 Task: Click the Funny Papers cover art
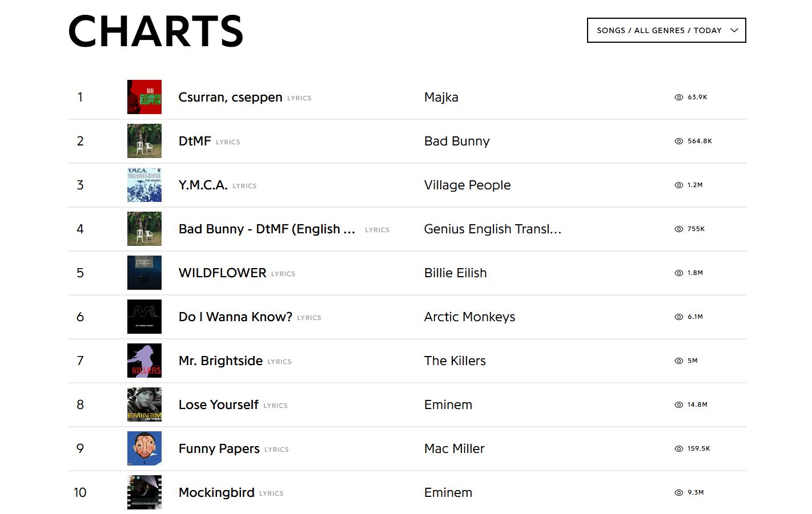[144, 448]
